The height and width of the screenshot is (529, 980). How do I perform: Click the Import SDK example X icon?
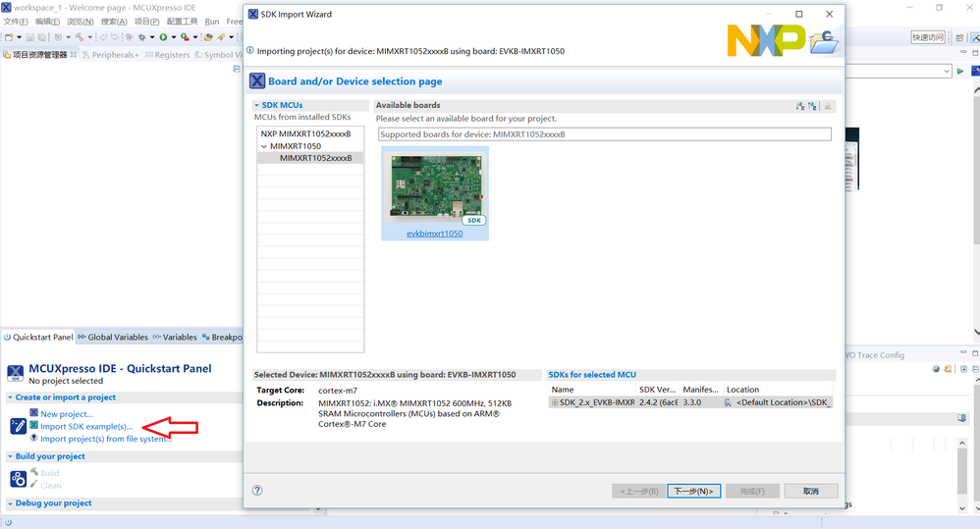tap(33, 425)
